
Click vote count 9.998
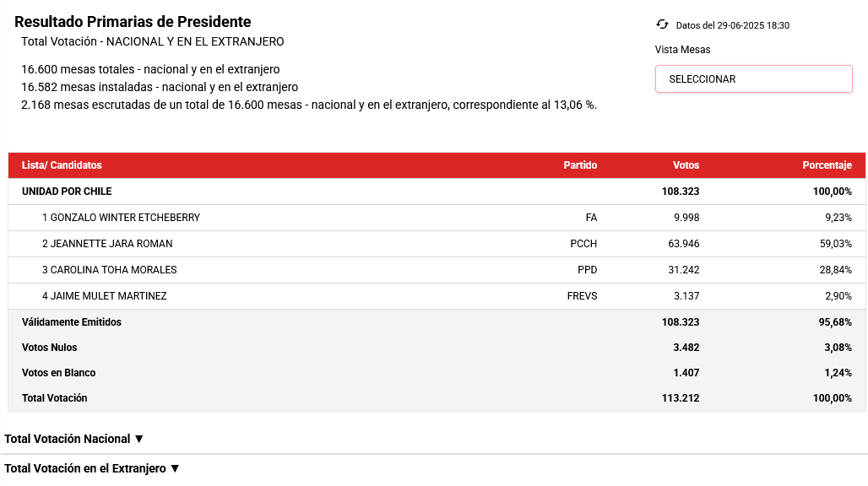point(686,218)
